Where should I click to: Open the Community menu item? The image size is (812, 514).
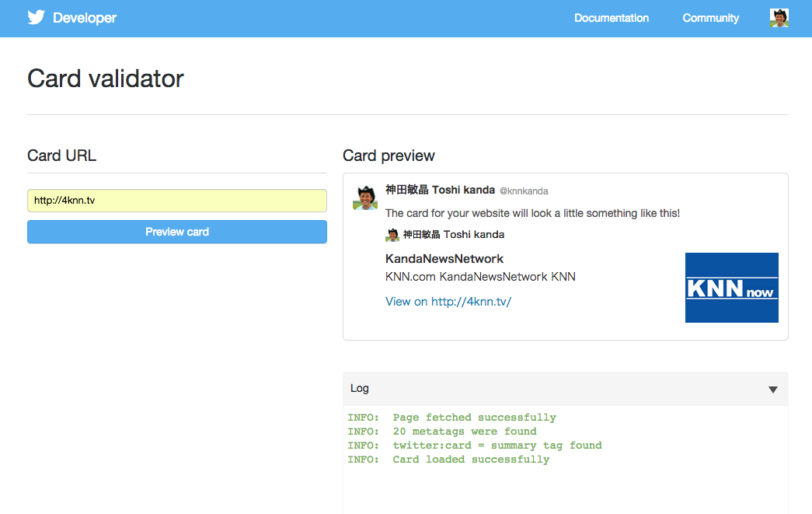[710, 18]
